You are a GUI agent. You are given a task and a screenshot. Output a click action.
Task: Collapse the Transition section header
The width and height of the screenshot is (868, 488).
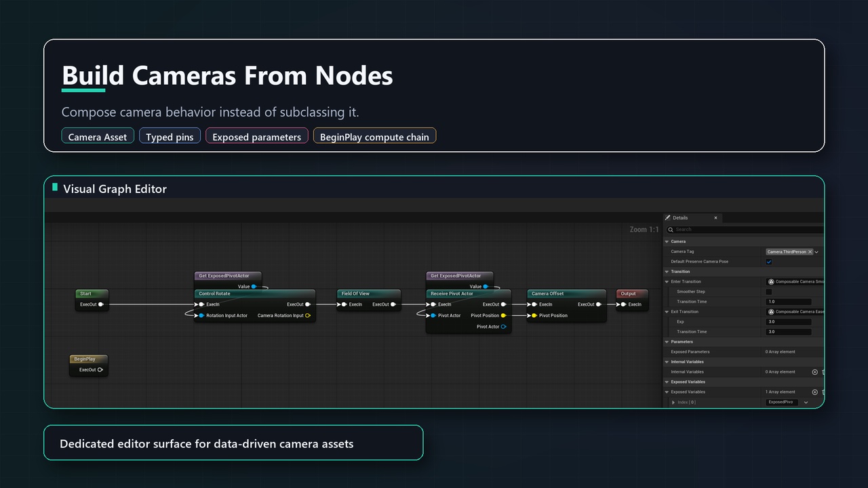coord(667,272)
